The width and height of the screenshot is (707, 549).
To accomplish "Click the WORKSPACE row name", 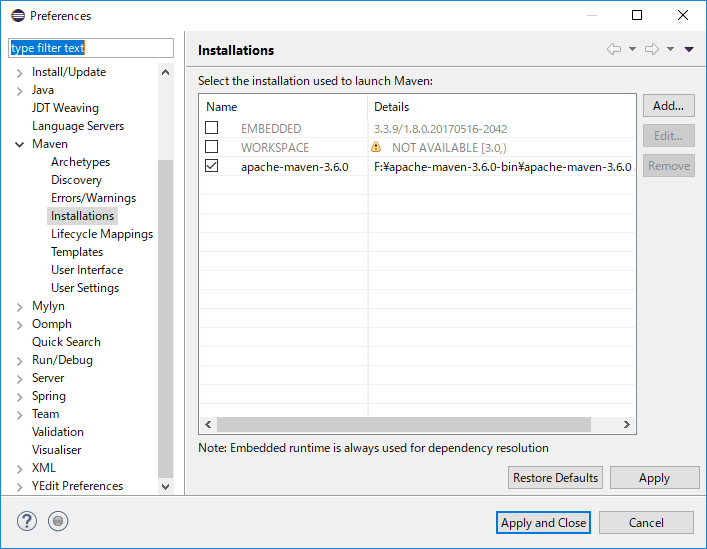I will pos(275,148).
